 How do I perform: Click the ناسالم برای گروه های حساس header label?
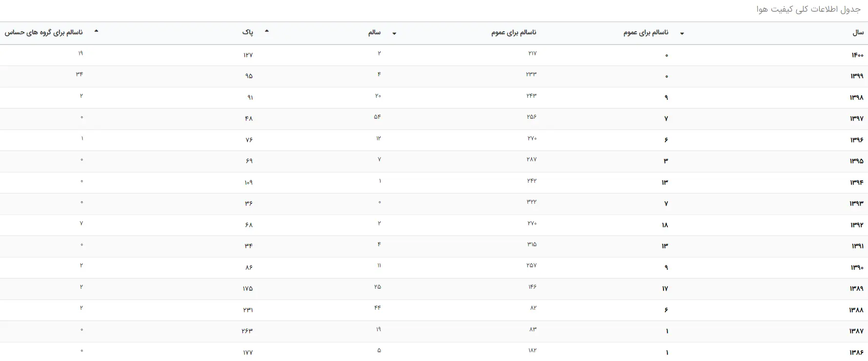[x=43, y=32]
